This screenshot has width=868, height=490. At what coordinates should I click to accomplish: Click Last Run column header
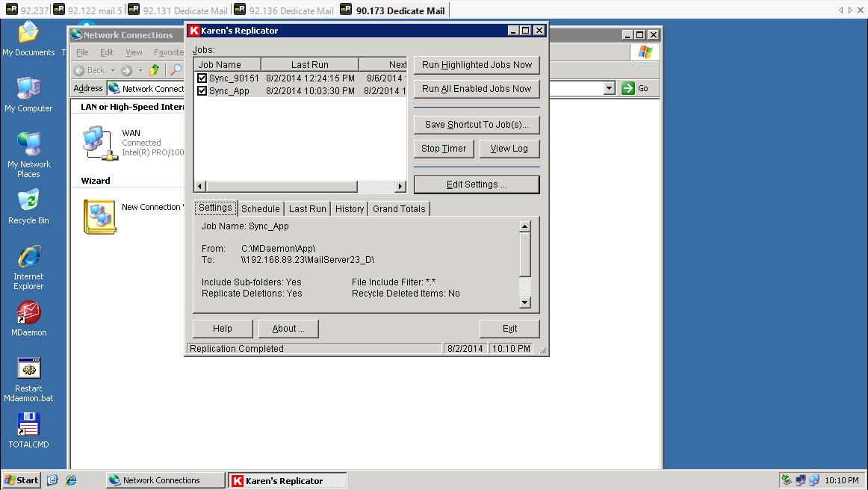pos(310,64)
